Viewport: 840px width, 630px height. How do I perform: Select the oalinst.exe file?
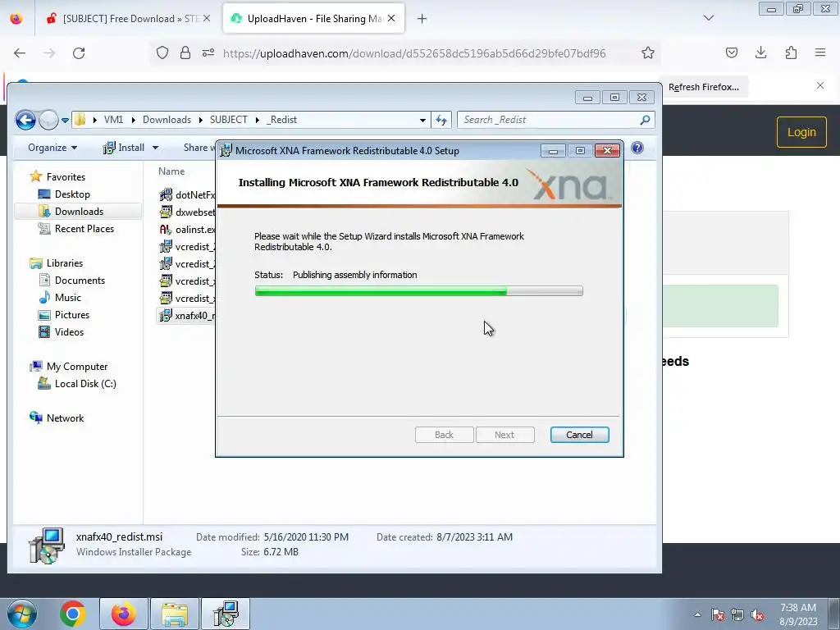click(187, 229)
